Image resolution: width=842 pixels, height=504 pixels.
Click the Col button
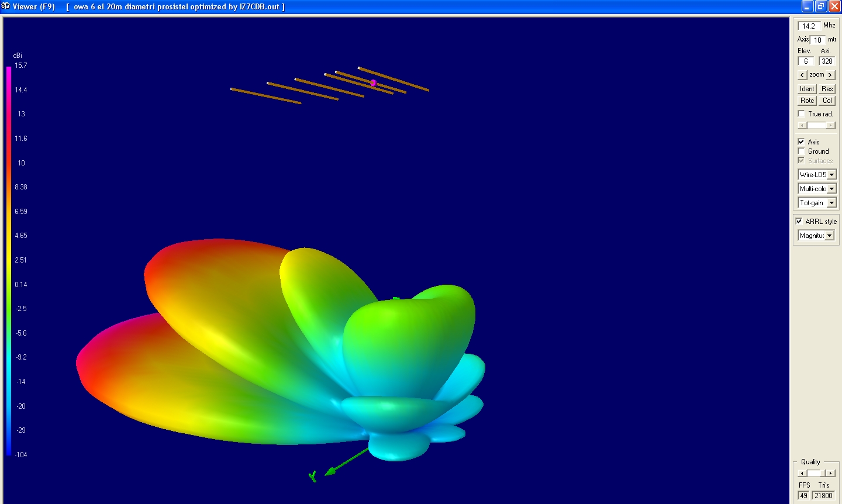(827, 101)
